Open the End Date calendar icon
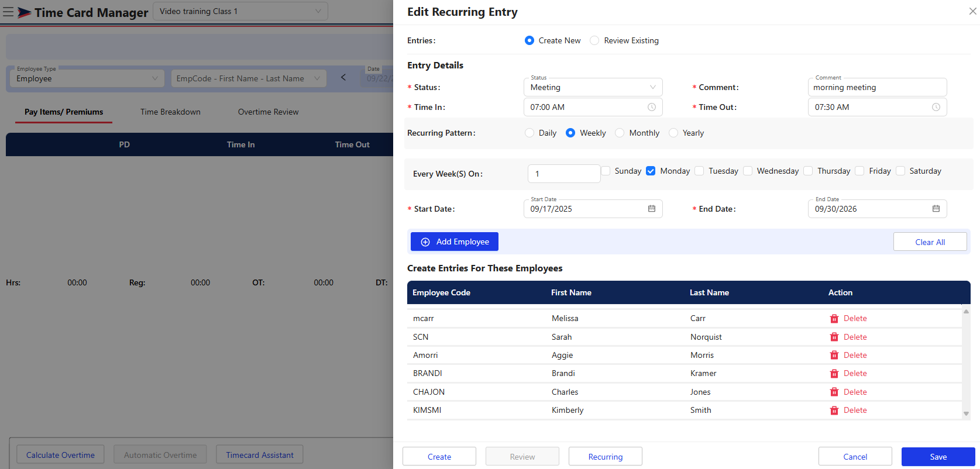The image size is (980, 469). click(x=936, y=209)
